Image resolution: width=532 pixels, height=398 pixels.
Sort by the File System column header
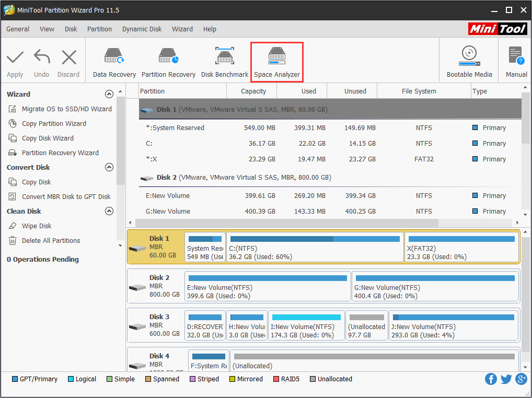coord(424,91)
